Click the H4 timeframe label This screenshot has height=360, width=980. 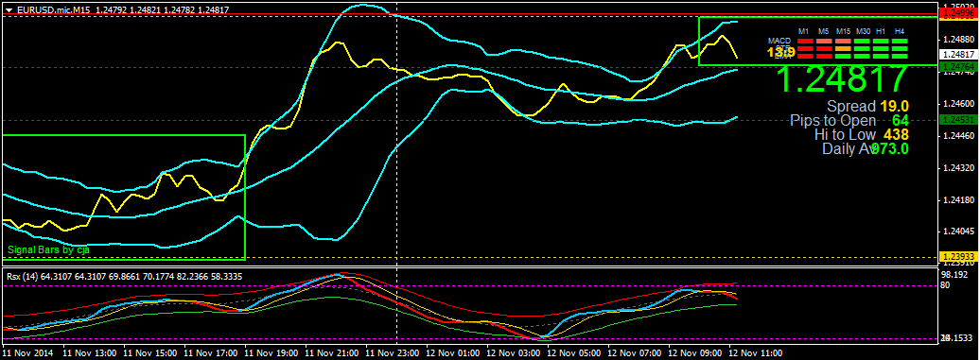click(900, 31)
